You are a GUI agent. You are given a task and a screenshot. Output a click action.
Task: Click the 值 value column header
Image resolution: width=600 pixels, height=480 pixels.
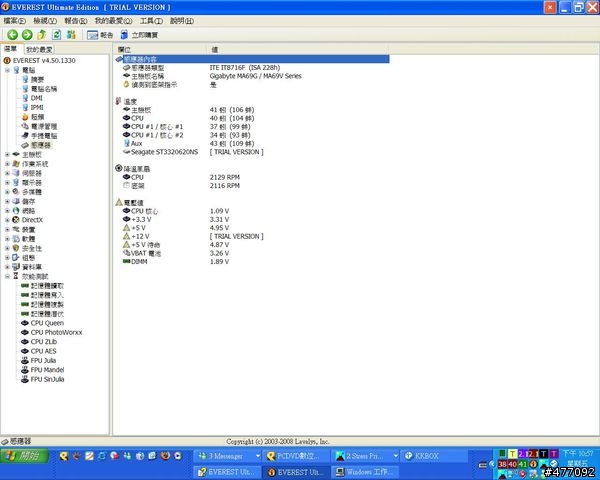[298, 50]
